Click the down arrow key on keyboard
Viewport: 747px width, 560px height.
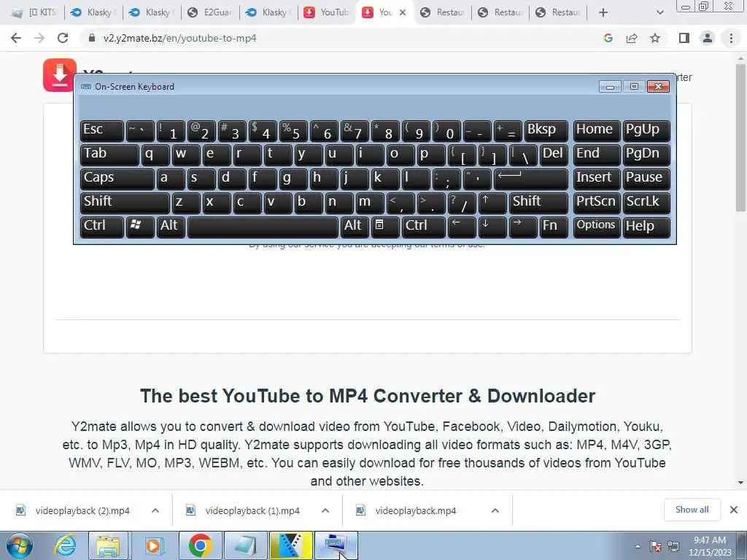pos(492,226)
